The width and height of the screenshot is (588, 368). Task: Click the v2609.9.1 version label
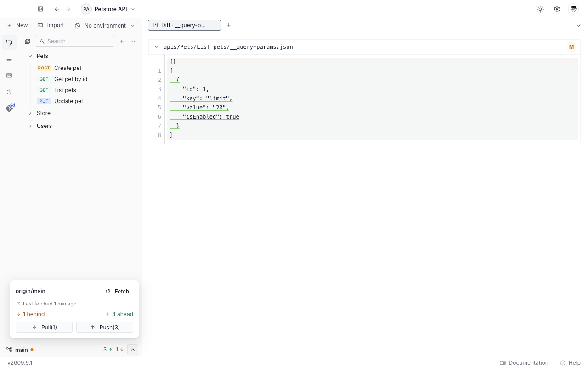[x=20, y=363]
